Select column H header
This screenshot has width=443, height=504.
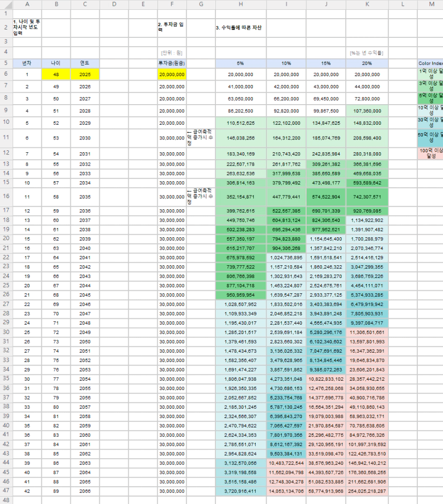(240, 4)
